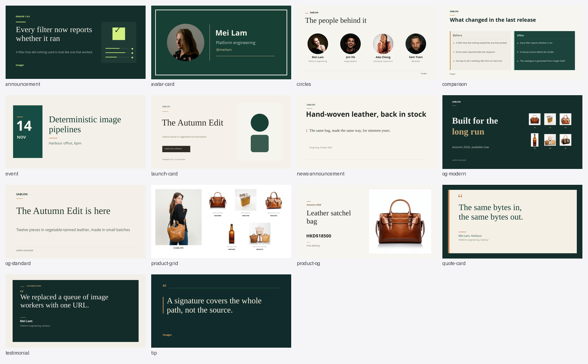Click 'Autumn 2026, available now' in og-modern
This screenshot has width=588, height=364.
click(x=470, y=147)
